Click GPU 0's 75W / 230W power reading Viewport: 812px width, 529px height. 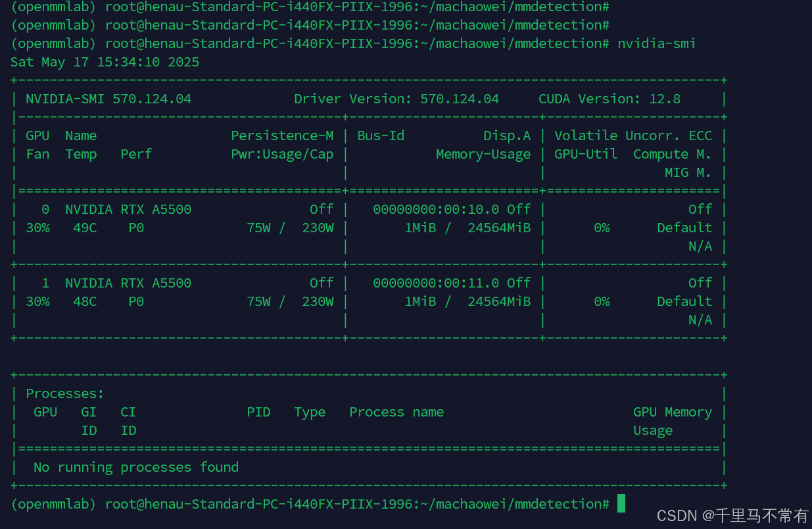tap(290, 228)
